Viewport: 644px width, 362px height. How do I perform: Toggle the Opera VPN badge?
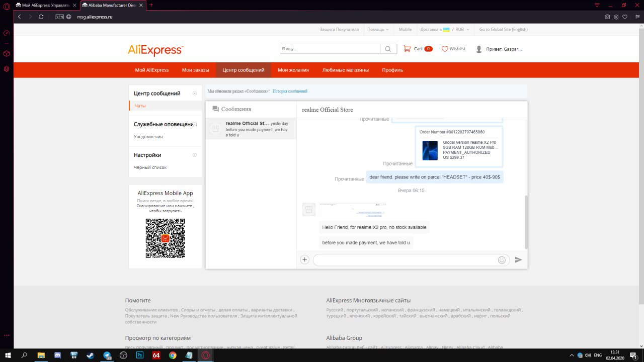(59, 17)
